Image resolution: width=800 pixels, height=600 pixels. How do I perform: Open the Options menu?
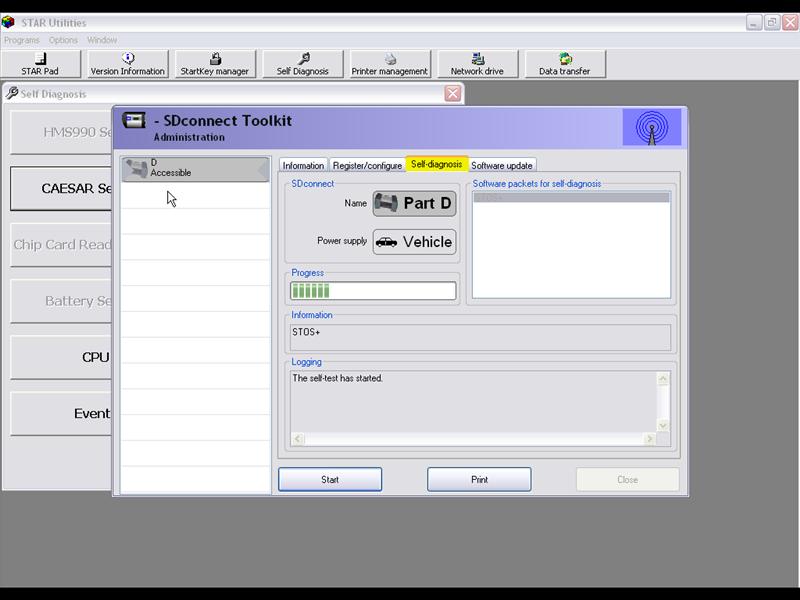click(x=63, y=40)
